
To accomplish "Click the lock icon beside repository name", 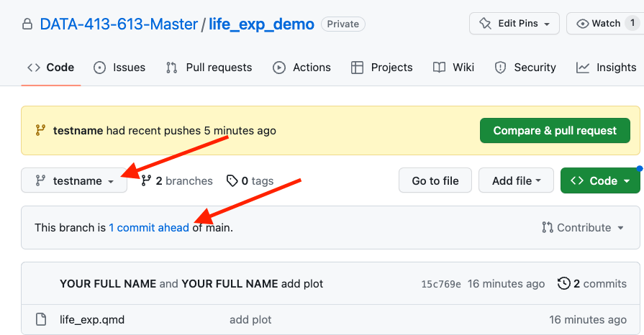I will tap(27, 24).
